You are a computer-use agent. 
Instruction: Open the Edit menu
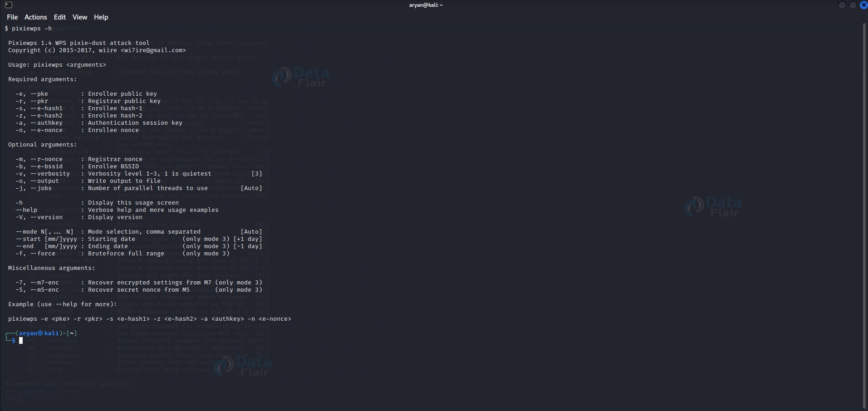[59, 17]
